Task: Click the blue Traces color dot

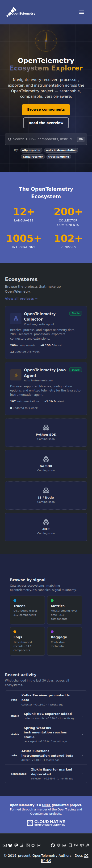Action: pyautogui.click(x=15, y=601)
